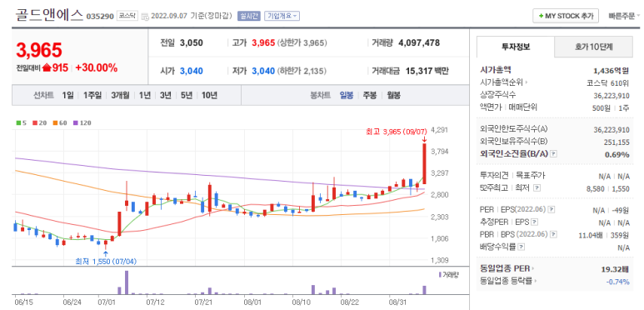Image resolution: width=644 pixels, height=310 pixels.
Task: Click the red up-arrow icon beside 915
Action: click(47, 68)
